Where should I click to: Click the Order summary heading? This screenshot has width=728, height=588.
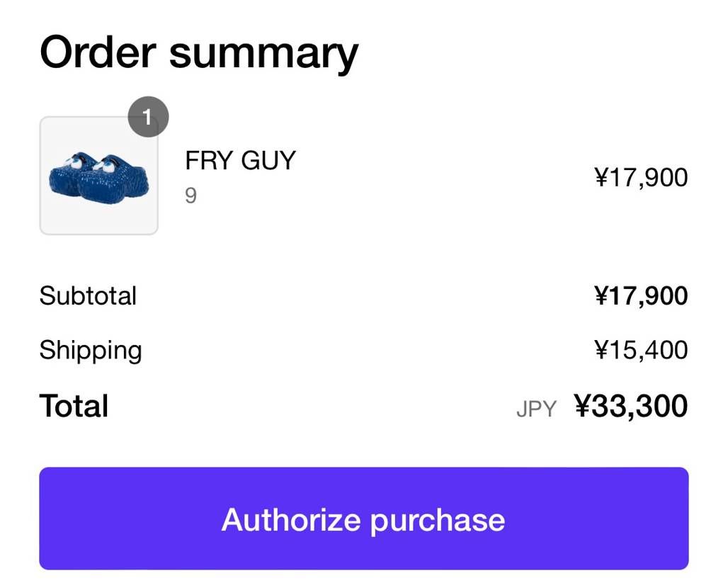pos(199,51)
